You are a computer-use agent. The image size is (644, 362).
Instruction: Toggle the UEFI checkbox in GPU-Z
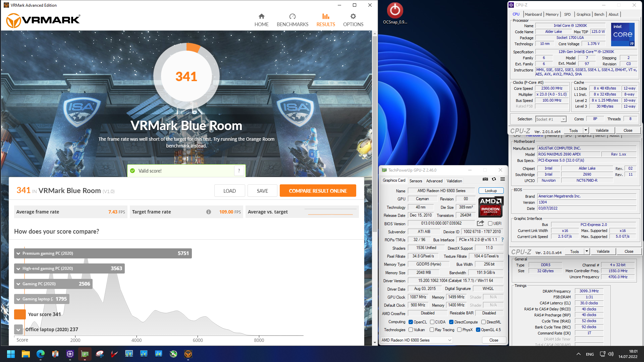(490, 224)
